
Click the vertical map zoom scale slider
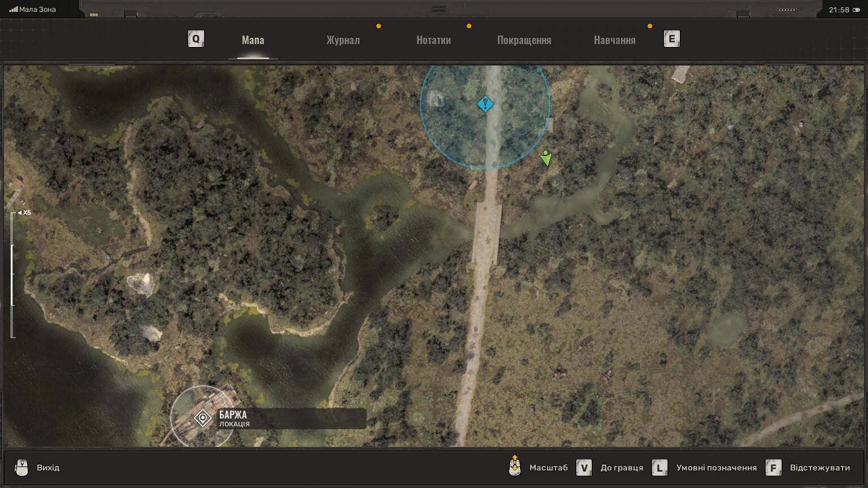tap(13, 275)
